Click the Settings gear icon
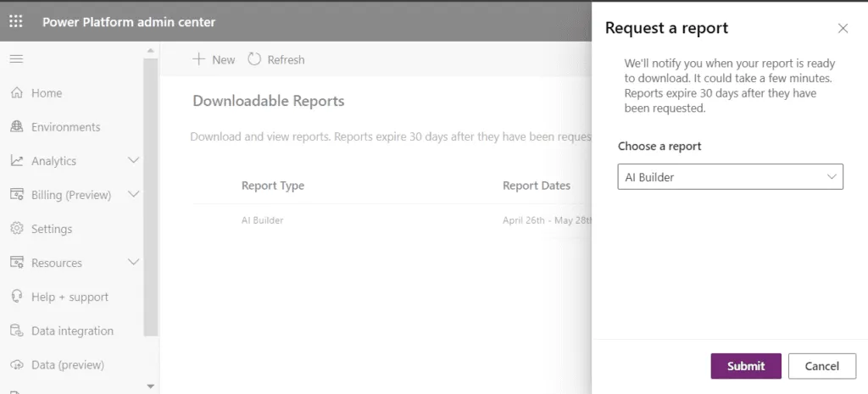This screenshot has height=394, width=868. [x=17, y=229]
